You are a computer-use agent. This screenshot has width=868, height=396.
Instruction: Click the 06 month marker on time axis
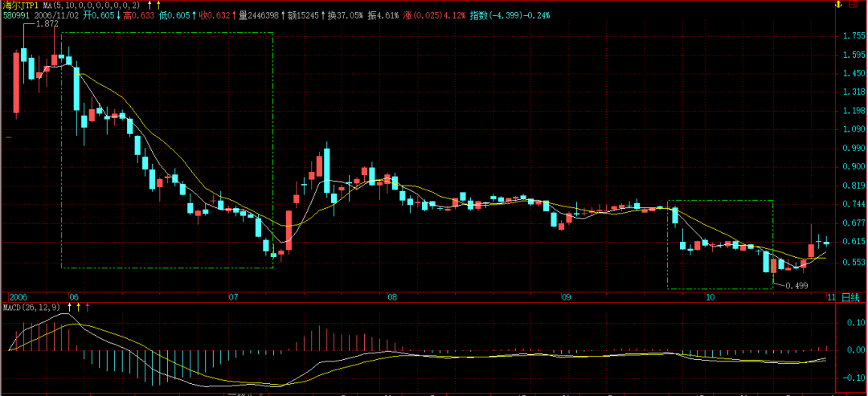coord(74,297)
